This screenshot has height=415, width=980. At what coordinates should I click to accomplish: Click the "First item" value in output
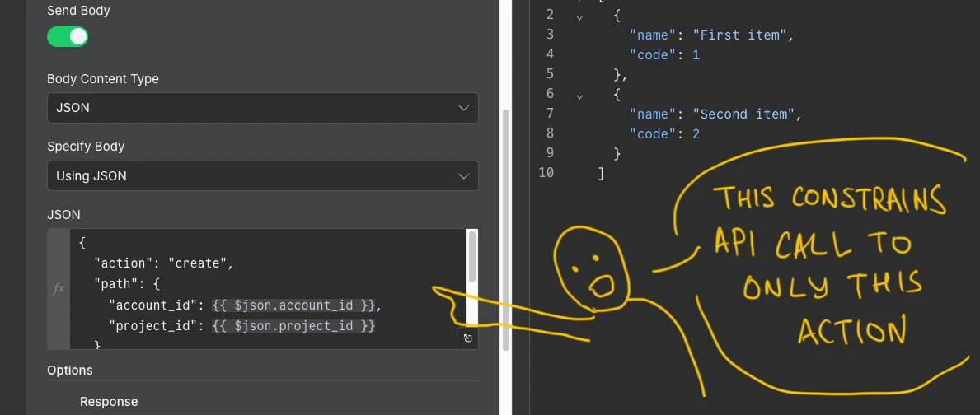pos(741,35)
